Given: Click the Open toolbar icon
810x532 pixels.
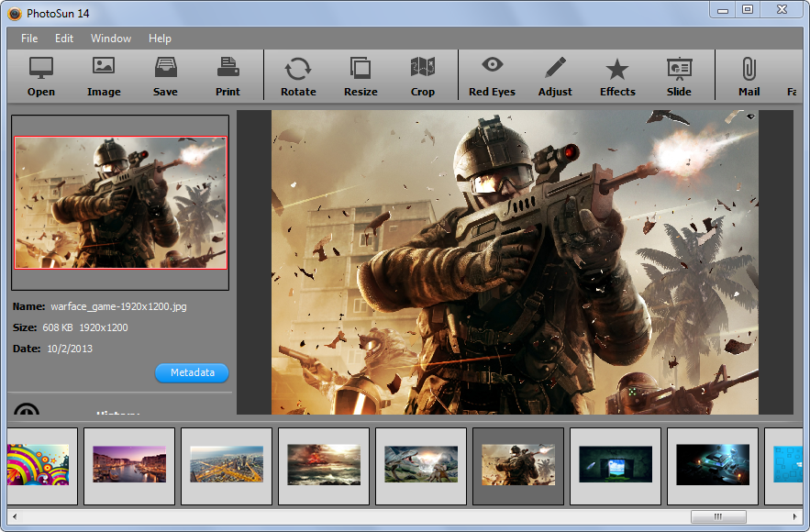Looking at the screenshot, I should pyautogui.click(x=40, y=76).
